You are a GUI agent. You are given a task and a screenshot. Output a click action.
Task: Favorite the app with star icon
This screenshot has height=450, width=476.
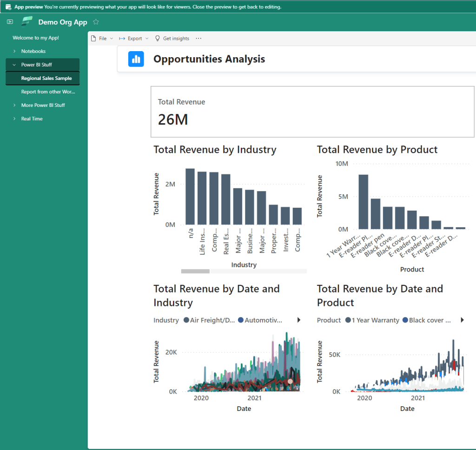pos(96,22)
